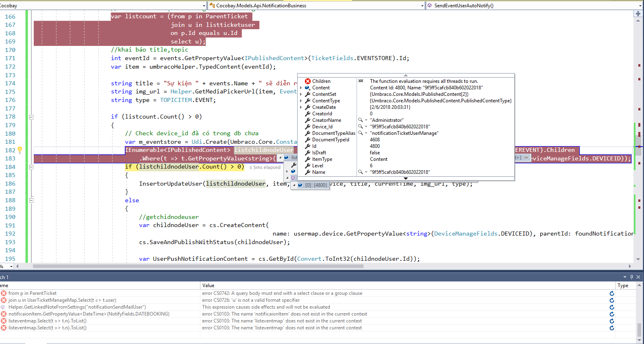The image size is (644, 344).
Task: Open the editor zoom level dropdown
Action: (11, 266)
